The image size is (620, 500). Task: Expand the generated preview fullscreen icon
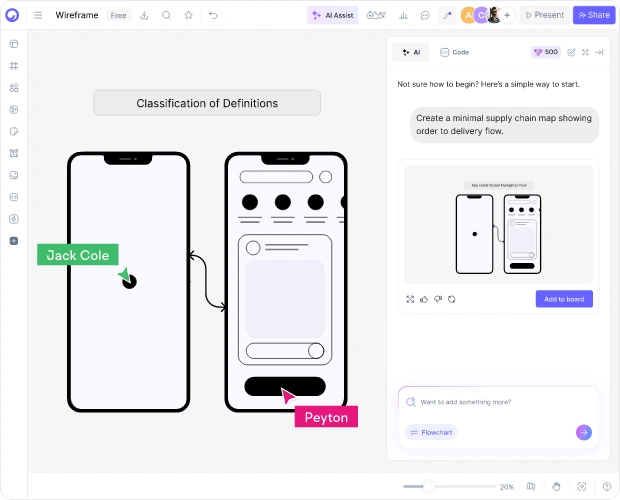[x=410, y=299]
